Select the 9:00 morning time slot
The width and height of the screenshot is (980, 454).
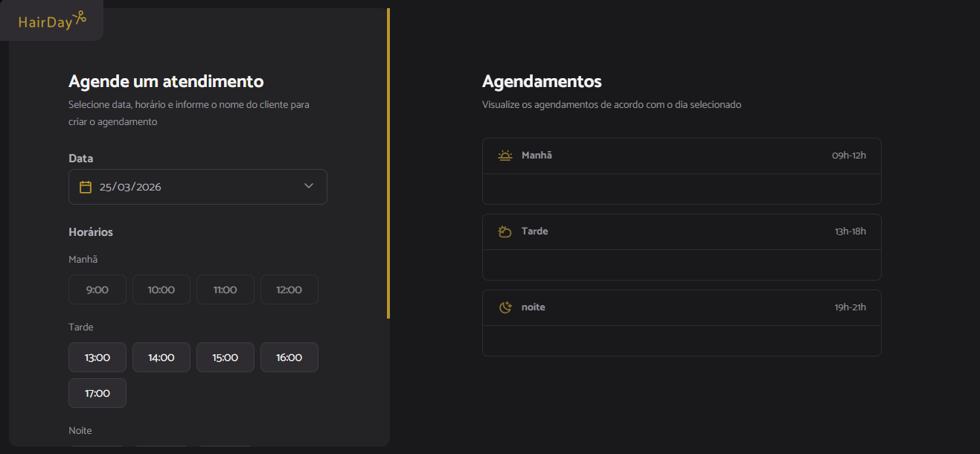97,290
